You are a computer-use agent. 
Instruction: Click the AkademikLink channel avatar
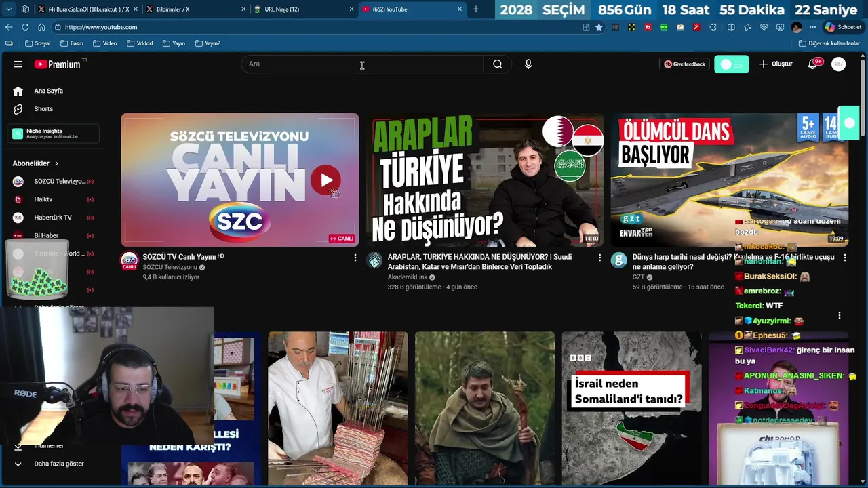374,261
